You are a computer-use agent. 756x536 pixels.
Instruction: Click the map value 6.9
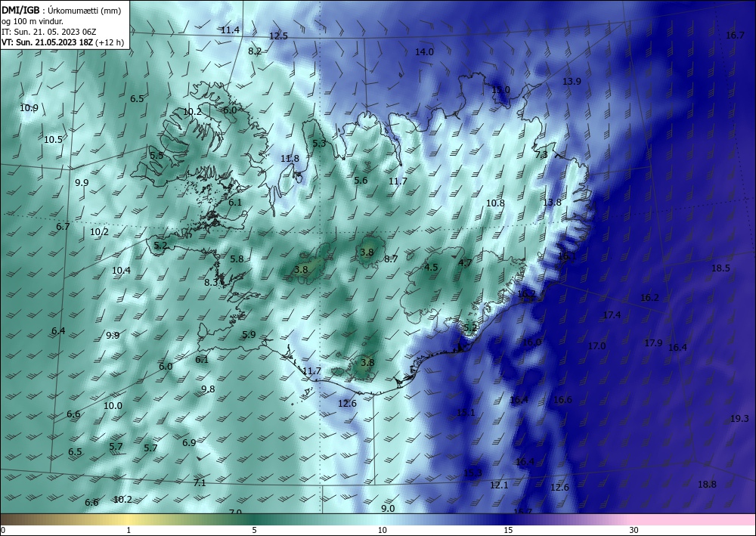[x=189, y=442]
